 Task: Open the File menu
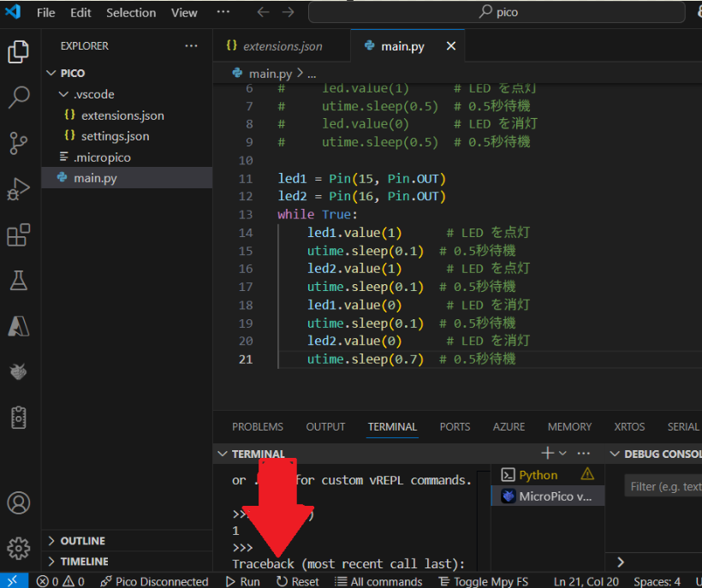point(45,13)
